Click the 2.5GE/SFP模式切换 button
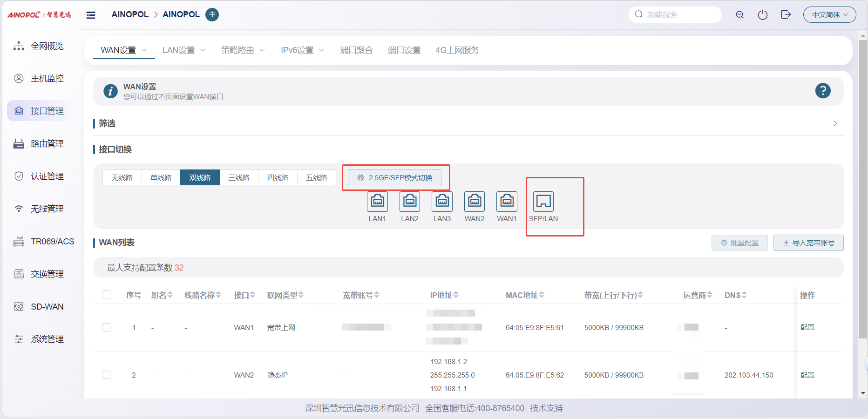 pyautogui.click(x=395, y=178)
